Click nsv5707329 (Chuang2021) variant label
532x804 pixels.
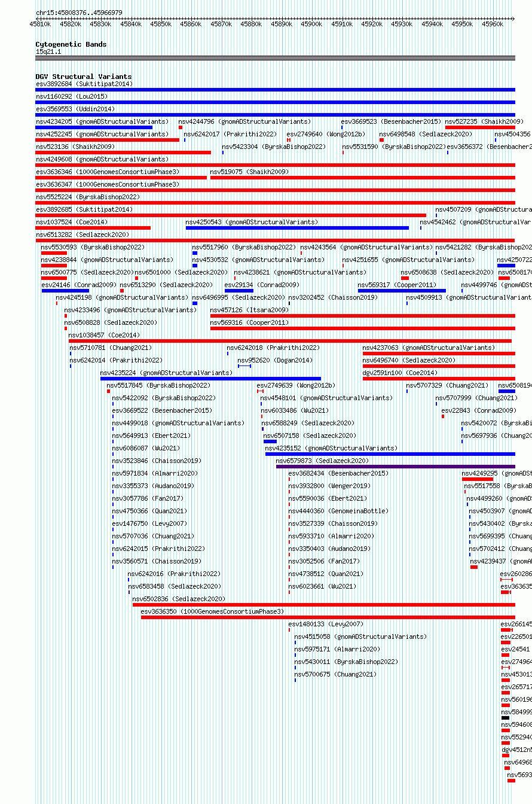(x=448, y=385)
